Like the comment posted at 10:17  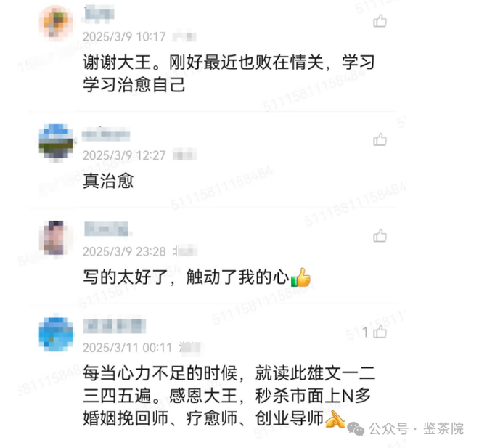(x=380, y=21)
